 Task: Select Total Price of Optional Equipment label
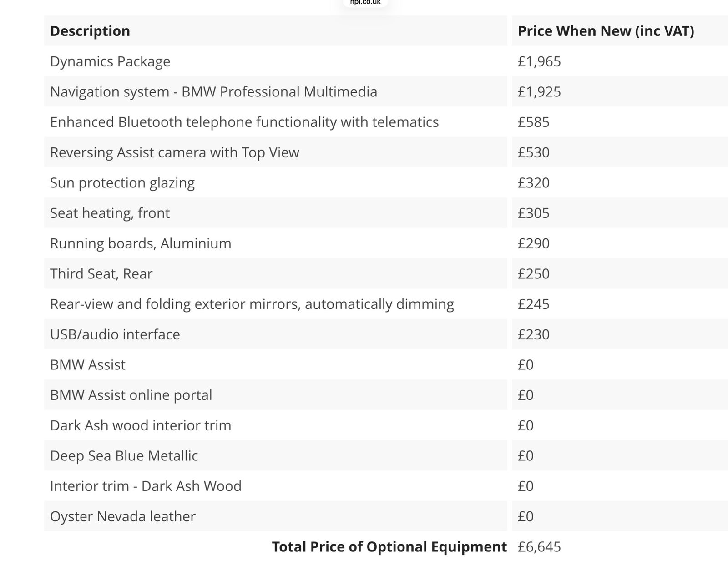389,546
